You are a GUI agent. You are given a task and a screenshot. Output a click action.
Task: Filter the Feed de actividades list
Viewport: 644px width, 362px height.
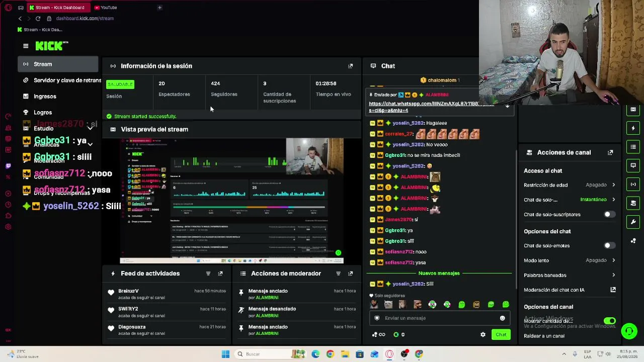tap(208, 274)
